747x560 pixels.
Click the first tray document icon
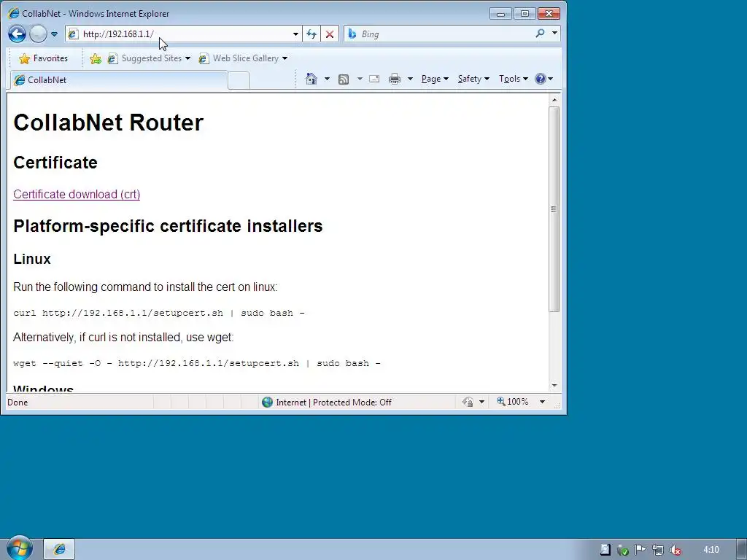(605, 550)
